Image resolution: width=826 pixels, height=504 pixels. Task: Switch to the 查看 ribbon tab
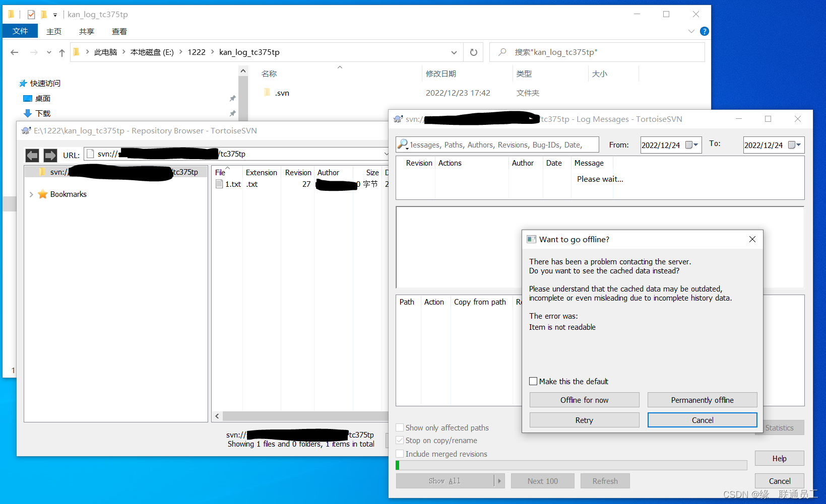119,31
